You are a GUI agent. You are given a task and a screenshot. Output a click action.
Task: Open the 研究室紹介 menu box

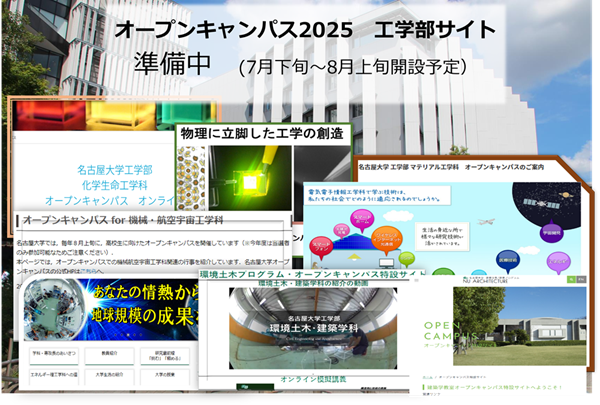(165, 356)
